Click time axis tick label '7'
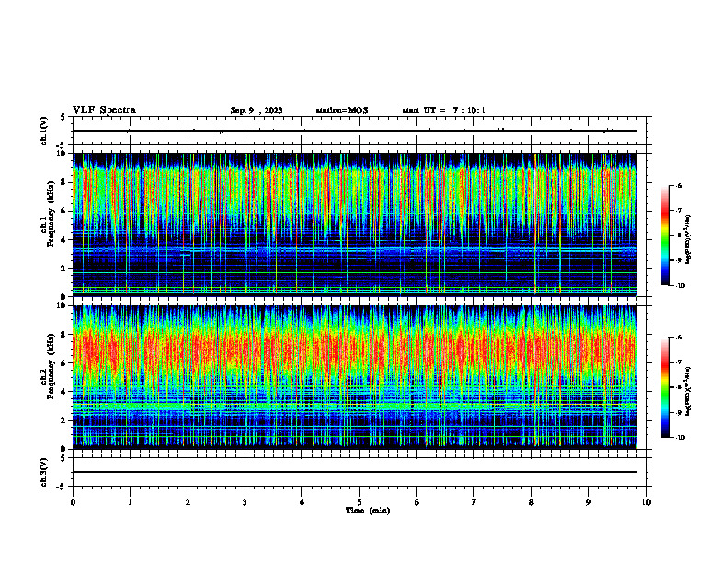728x563 pixels. coord(474,502)
